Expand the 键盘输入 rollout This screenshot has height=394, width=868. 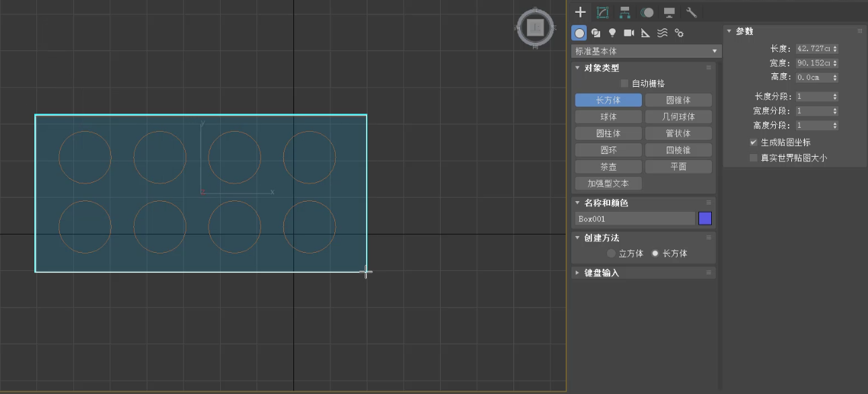(x=602, y=273)
